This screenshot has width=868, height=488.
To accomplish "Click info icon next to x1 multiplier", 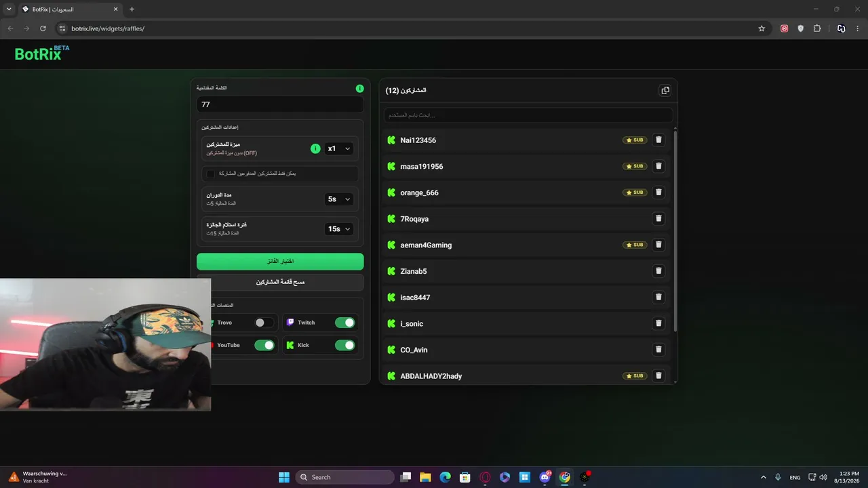I will click(315, 148).
